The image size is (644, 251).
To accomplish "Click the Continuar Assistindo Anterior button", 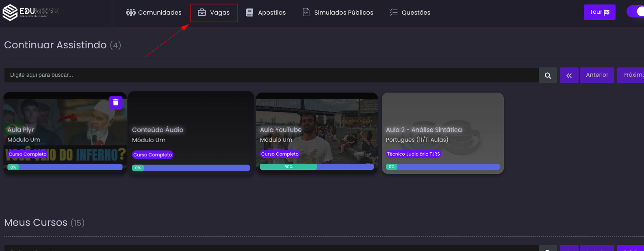I will click(597, 75).
